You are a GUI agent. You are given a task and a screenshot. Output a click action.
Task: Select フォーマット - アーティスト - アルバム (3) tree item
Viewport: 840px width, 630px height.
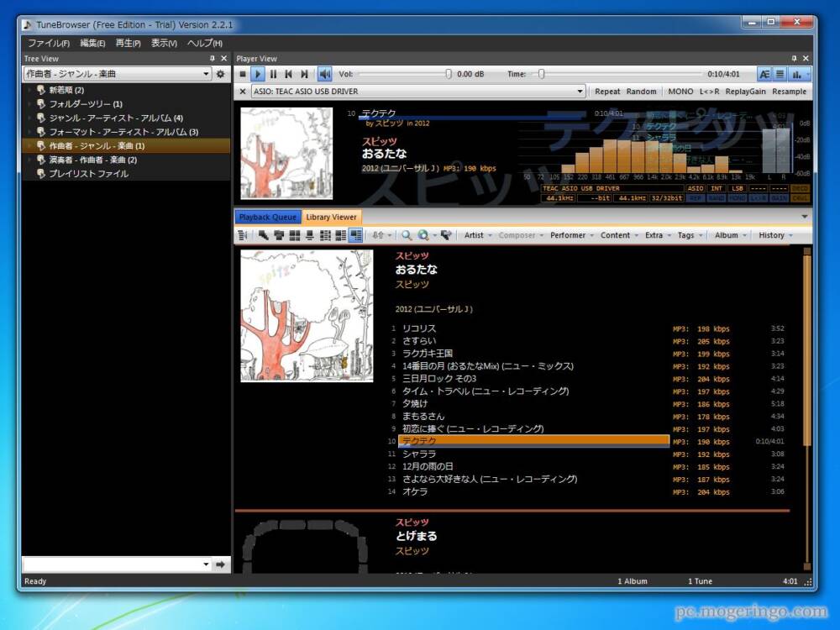pos(123,132)
